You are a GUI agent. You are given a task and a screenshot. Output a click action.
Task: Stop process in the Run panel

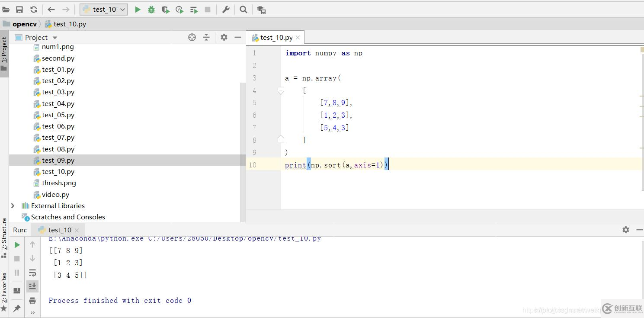coord(17,259)
